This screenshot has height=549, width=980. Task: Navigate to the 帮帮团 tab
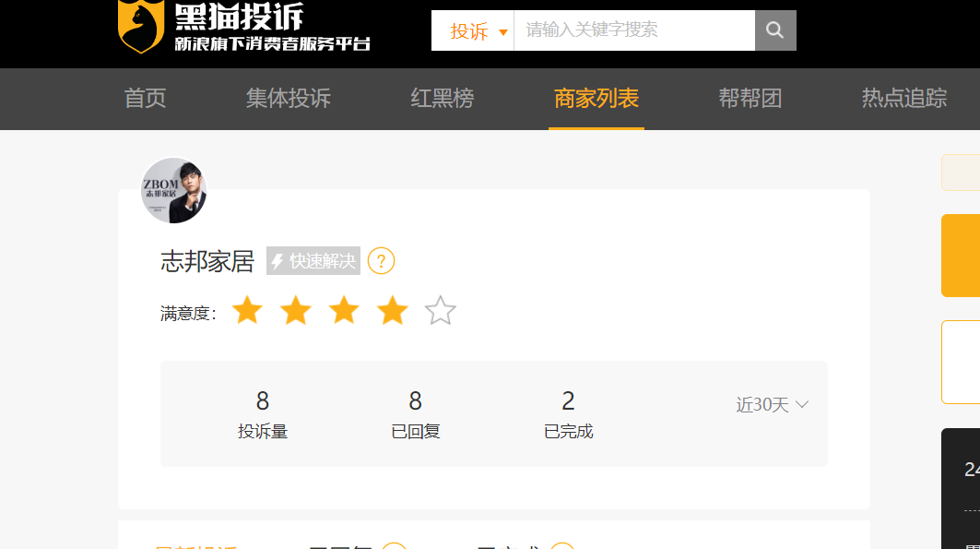(750, 99)
